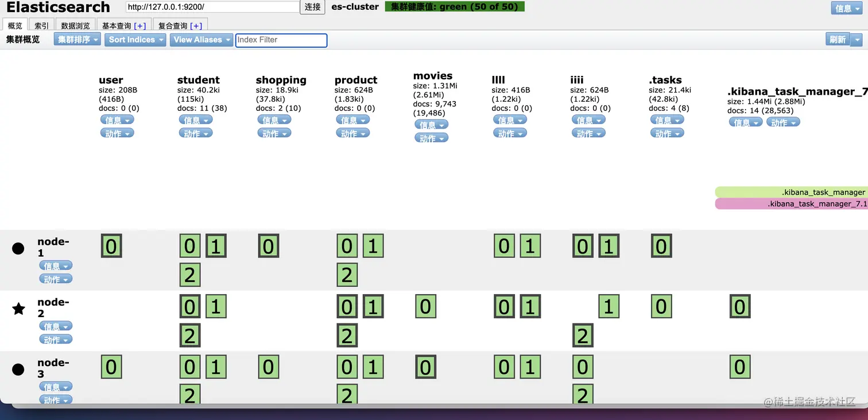The height and width of the screenshot is (420, 868).
Task: Add a new 复合查询 tab with [+]
Action: point(196,26)
